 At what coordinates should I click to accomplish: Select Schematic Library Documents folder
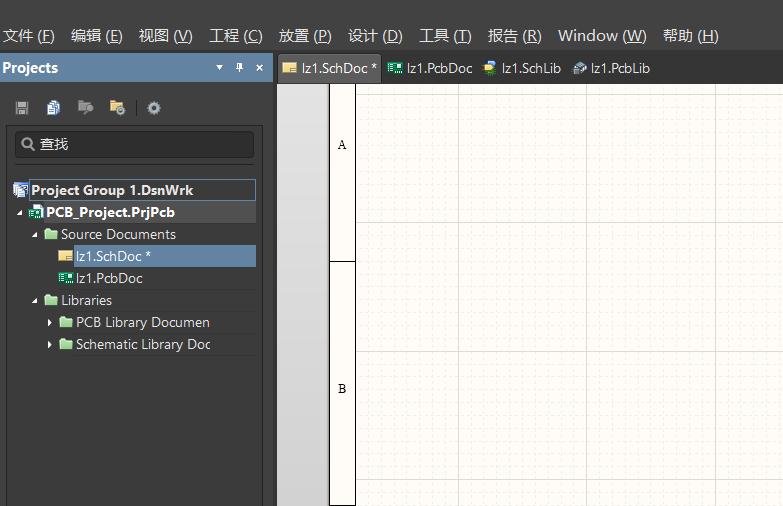(143, 344)
